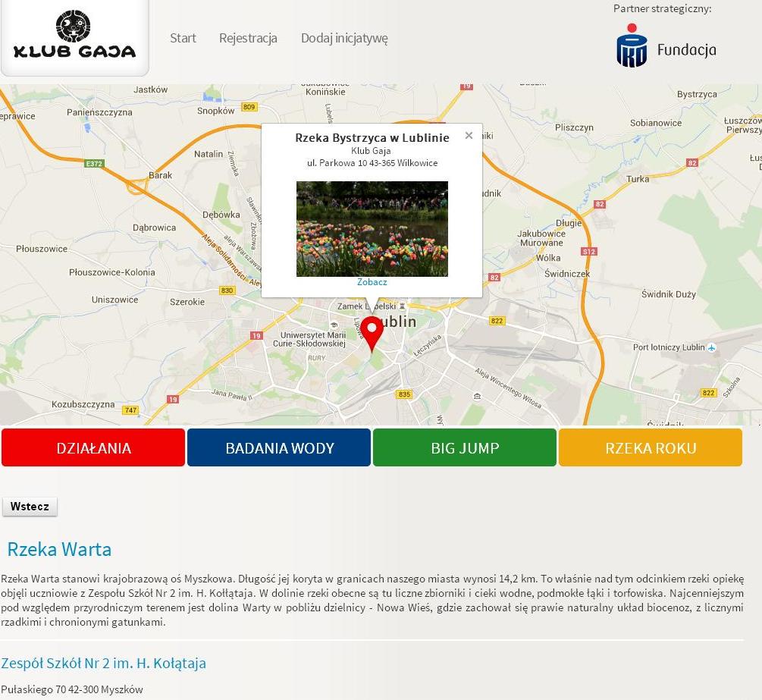Click the Zamek Lubelski castle icon on map
Image resolution: width=762 pixels, height=700 pixels.
click(402, 306)
